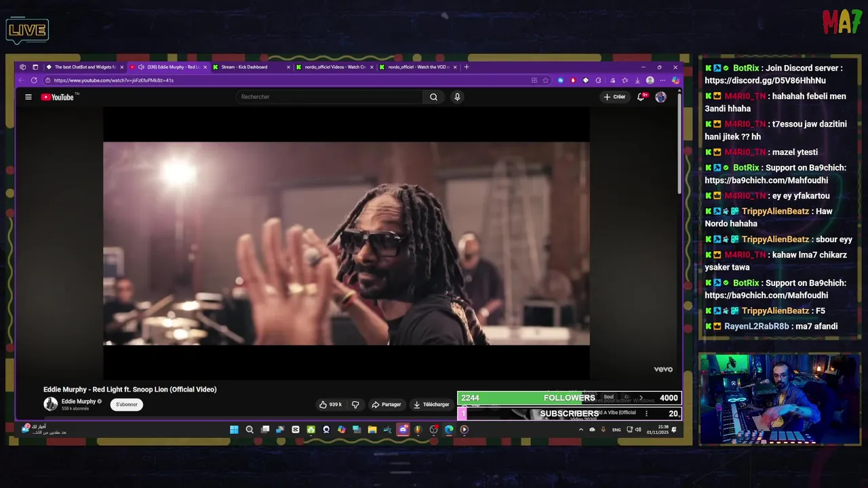Open Microsoft Edge on the taskbar
868x488 pixels.
449,430
